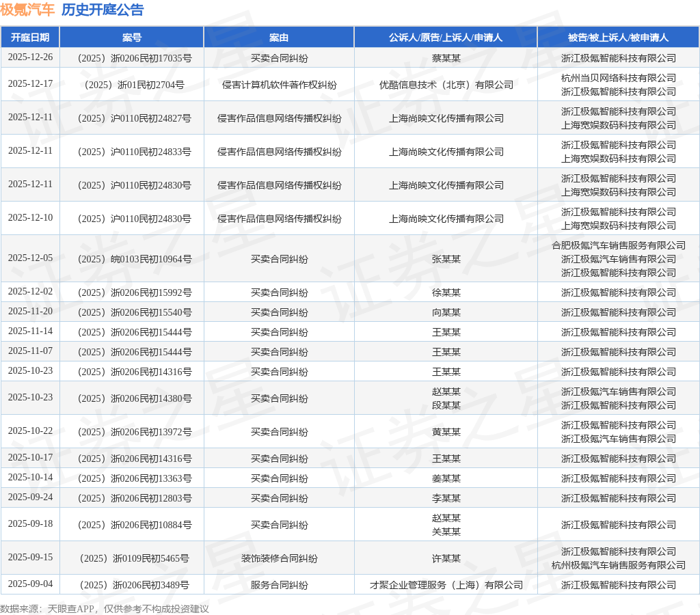Click 杭州当贝网络科技有限公司
Screen dimensions: 700x615
click(x=618, y=78)
